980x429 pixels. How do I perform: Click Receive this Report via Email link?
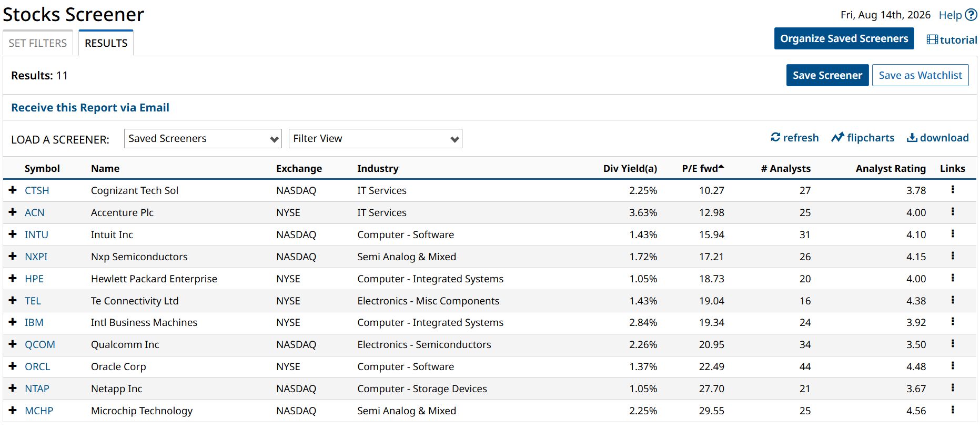pyautogui.click(x=90, y=108)
